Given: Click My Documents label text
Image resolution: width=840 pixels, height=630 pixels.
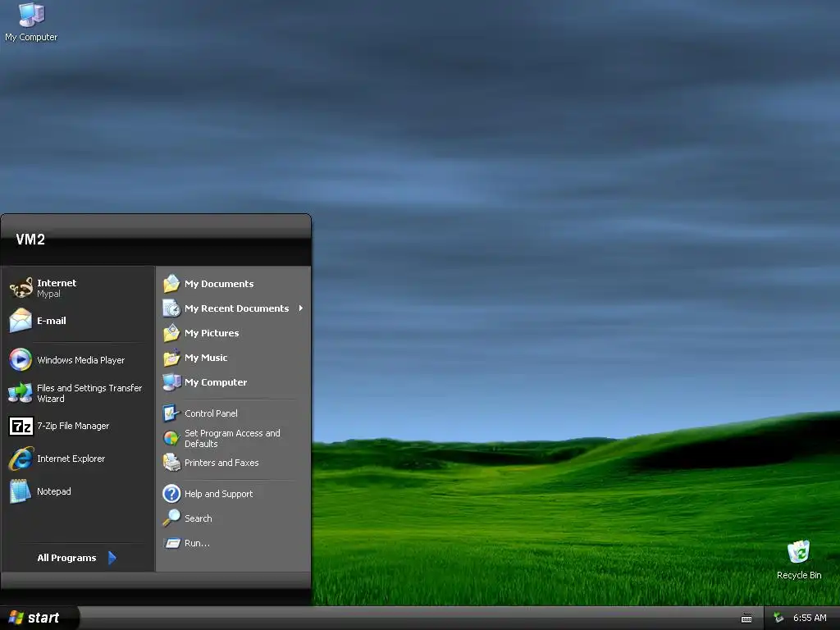Looking at the screenshot, I should coord(219,283).
